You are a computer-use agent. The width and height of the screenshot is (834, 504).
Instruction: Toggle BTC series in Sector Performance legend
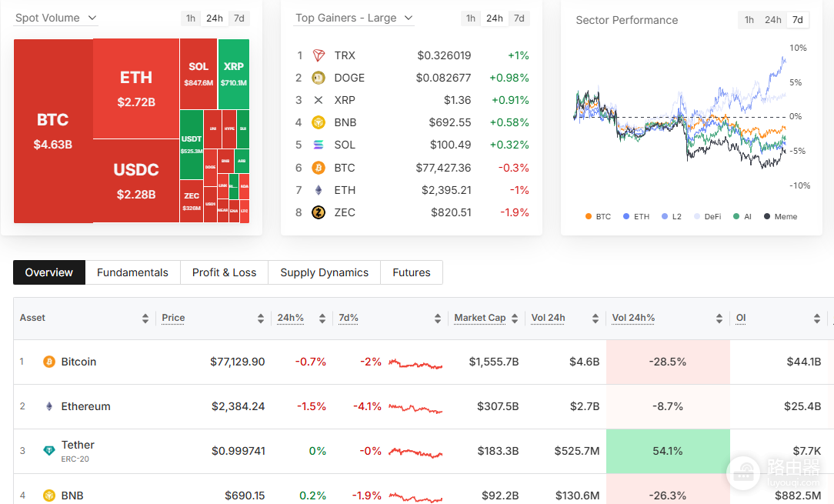pos(598,217)
